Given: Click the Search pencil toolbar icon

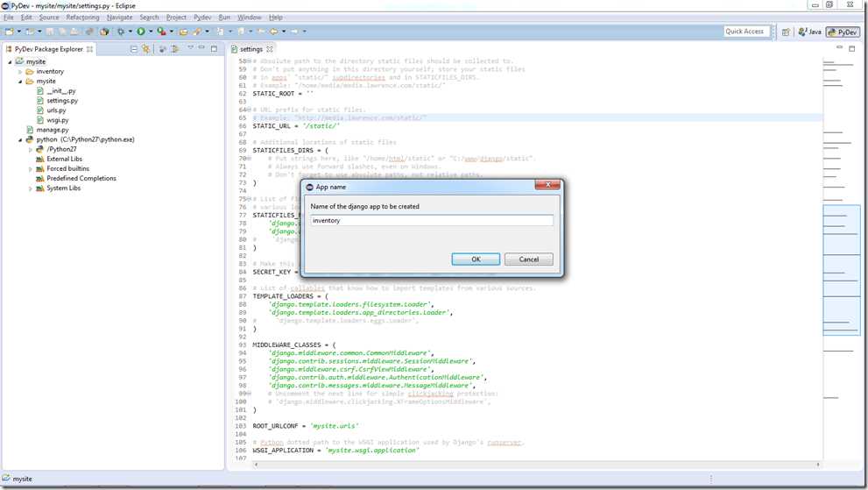Looking at the screenshot, I should point(196,32).
